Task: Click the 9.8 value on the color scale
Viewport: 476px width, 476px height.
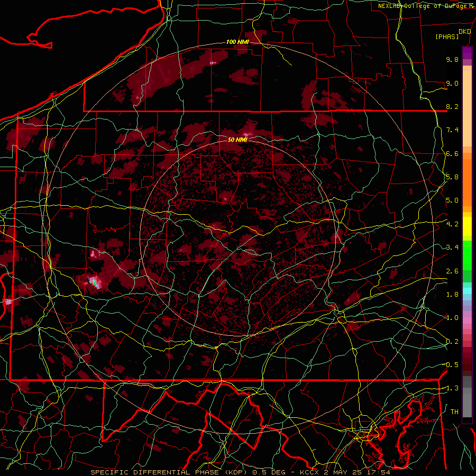Action: click(x=452, y=59)
